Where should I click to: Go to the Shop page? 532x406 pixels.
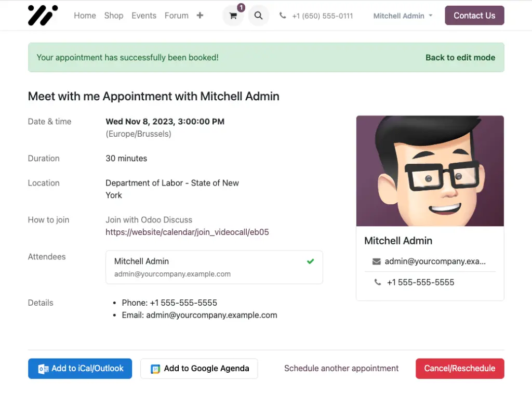pyautogui.click(x=114, y=16)
